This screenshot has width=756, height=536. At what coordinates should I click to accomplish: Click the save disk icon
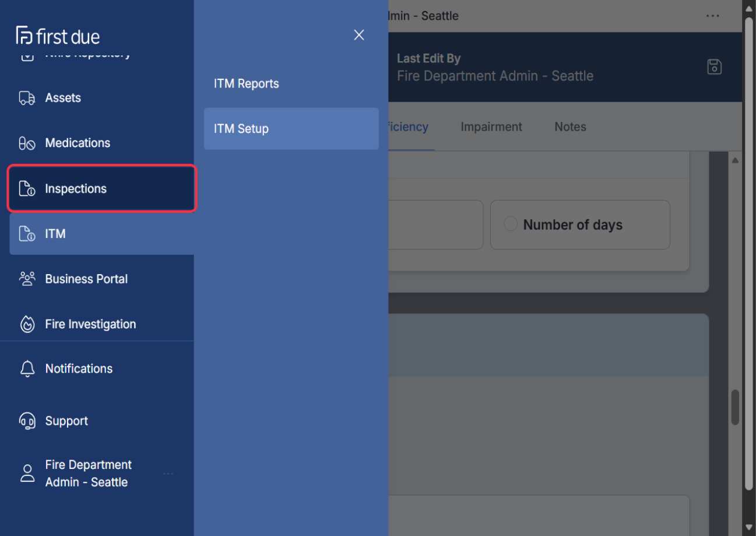[714, 67]
